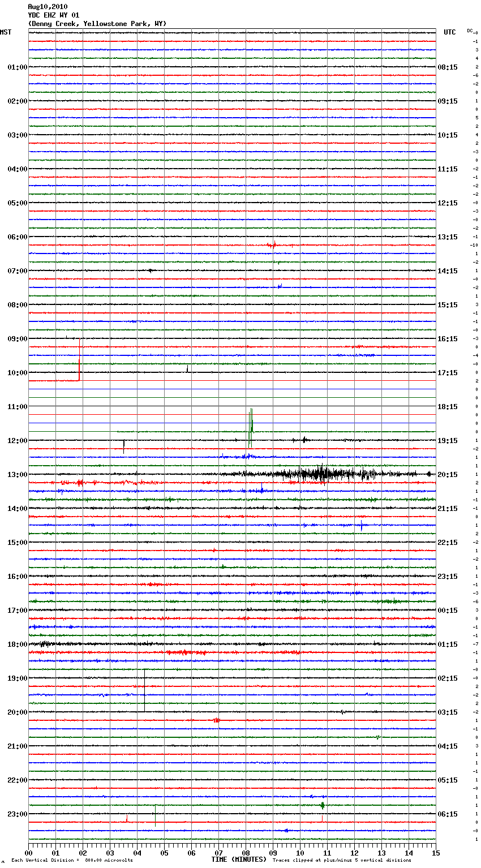Select the 17:00 MST time label
The image size is (481, 868).
[x=18, y=611]
